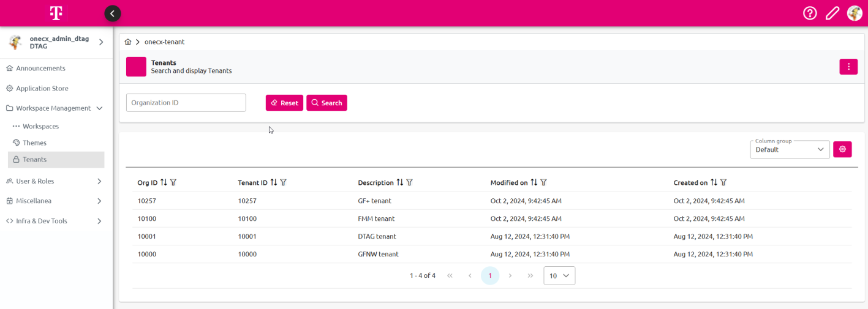
Task: Go to Application Store in sidebar
Action: (42, 88)
